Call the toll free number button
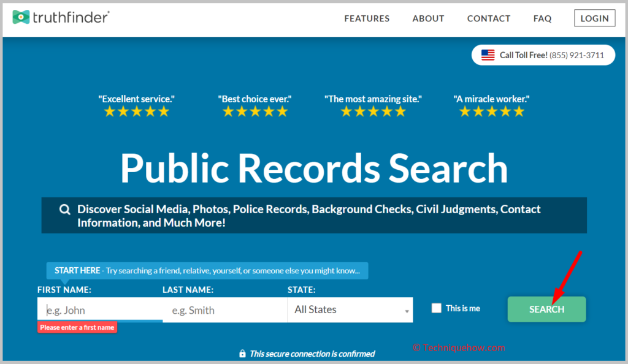This screenshot has height=364, width=628. pos(543,55)
